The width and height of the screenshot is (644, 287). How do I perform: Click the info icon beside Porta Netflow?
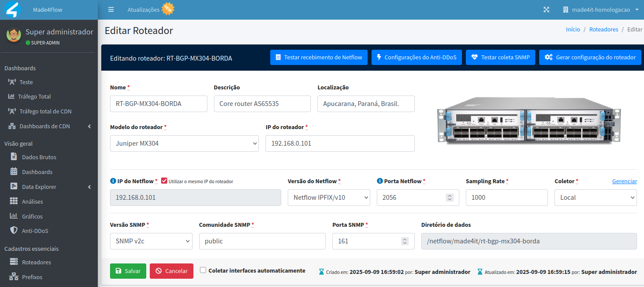click(x=379, y=181)
